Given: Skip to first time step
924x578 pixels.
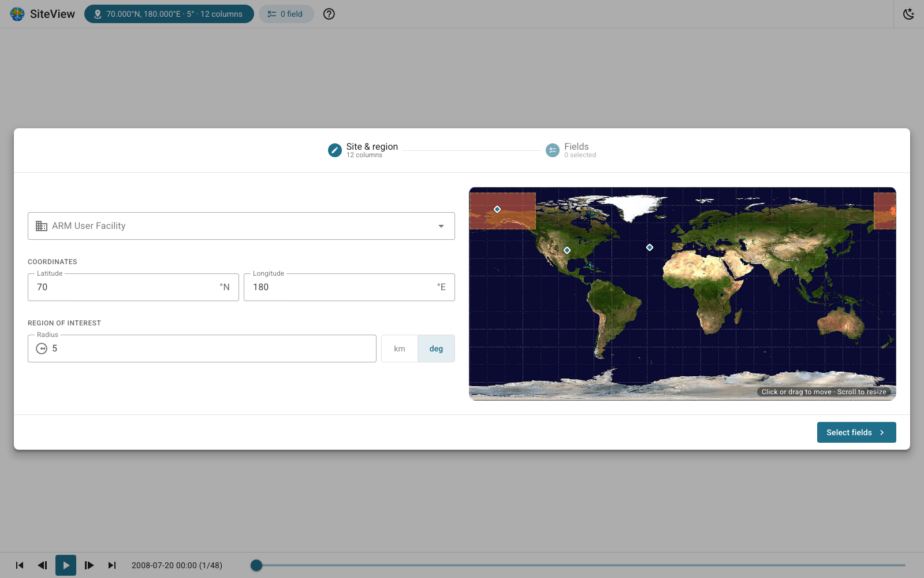Looking at the screenshot, I should coord(20,565).
